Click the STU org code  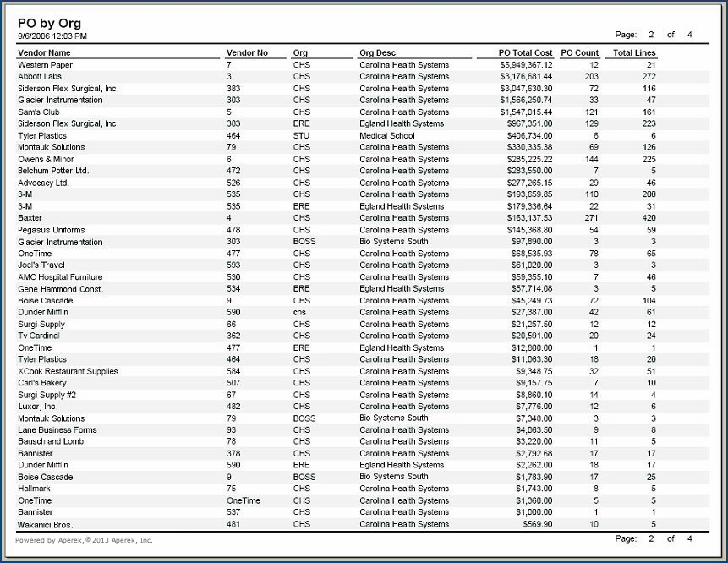(300, 136)
